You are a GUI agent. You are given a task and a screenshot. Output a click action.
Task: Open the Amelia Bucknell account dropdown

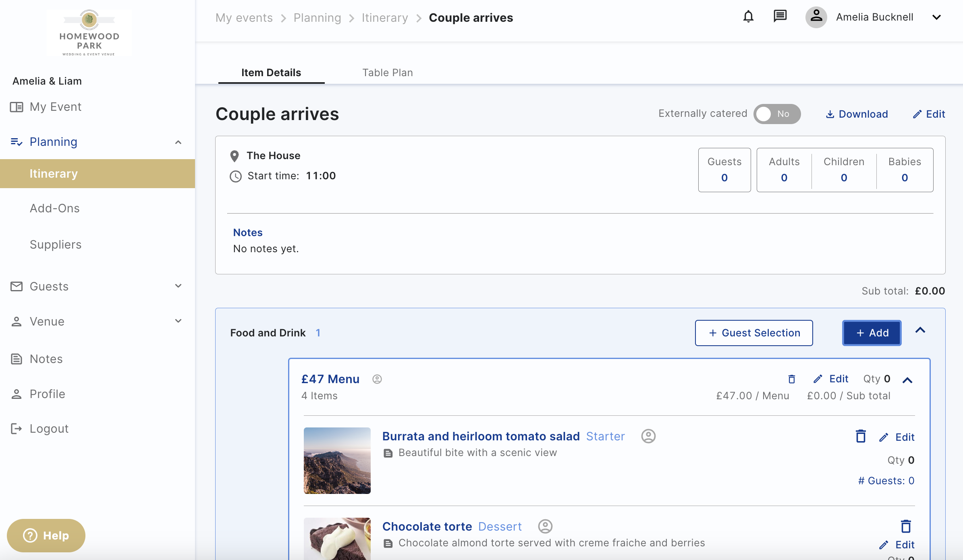(936, 17)
